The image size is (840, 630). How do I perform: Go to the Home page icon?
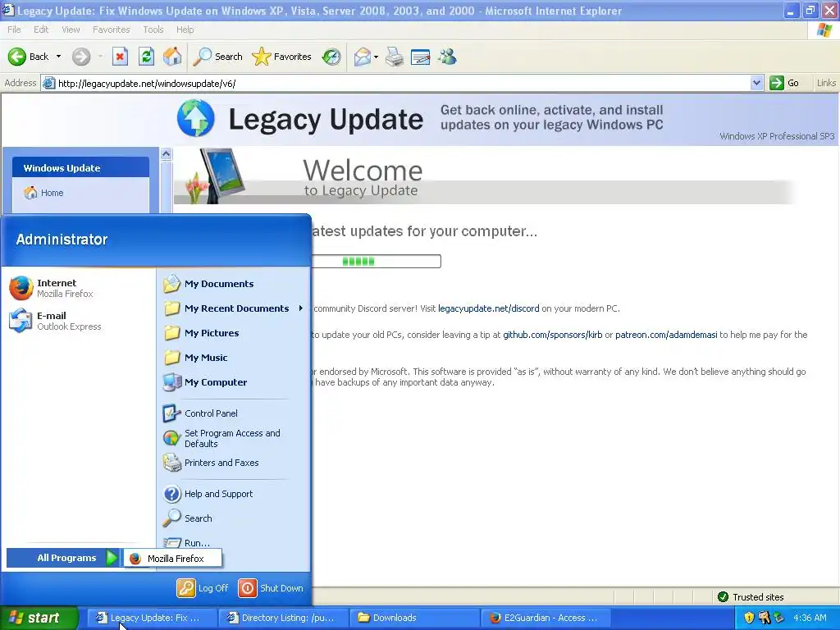(x=172, y=57)
